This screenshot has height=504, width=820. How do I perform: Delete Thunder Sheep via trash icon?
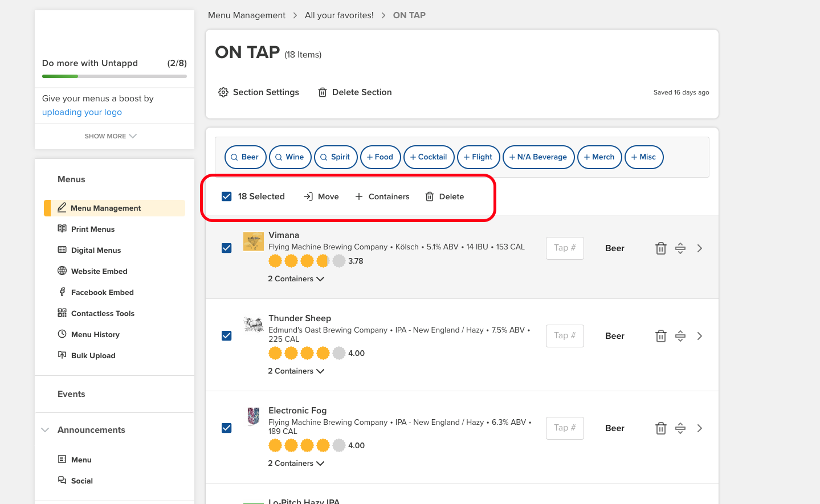click(661, 336)
